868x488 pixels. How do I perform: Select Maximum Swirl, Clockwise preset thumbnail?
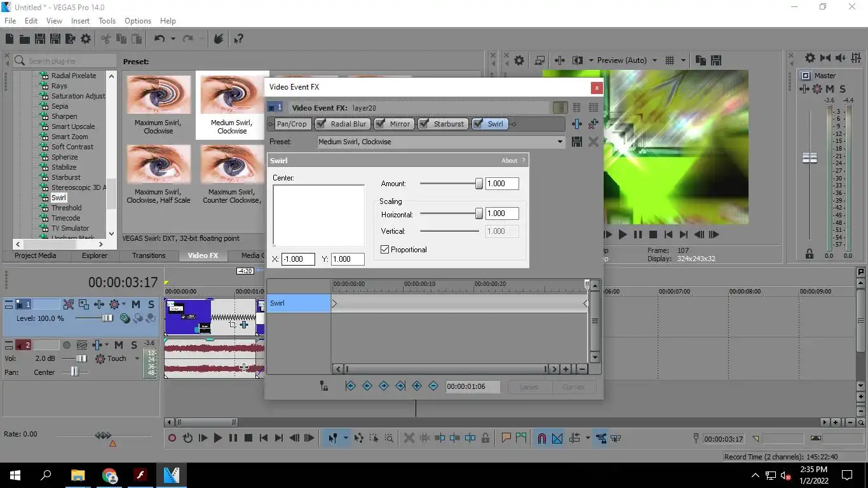[x=158, y=105]
